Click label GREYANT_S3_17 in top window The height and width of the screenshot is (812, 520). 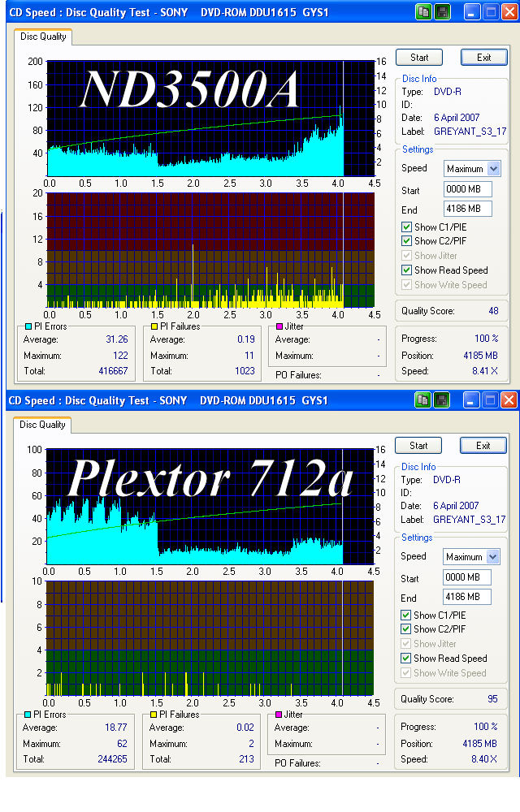470,132
